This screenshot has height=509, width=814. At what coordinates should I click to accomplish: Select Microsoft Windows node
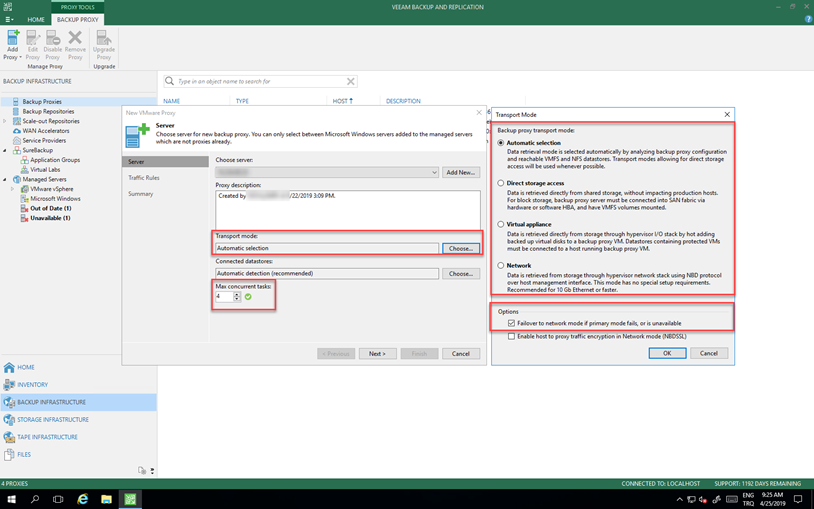[x=55, y=198]
